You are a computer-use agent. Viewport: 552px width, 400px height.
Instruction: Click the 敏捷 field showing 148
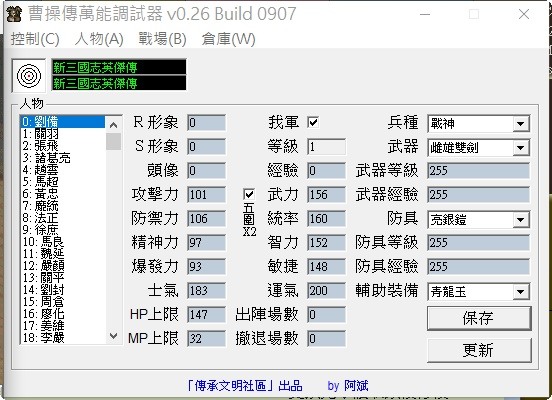tap(327, 267)
